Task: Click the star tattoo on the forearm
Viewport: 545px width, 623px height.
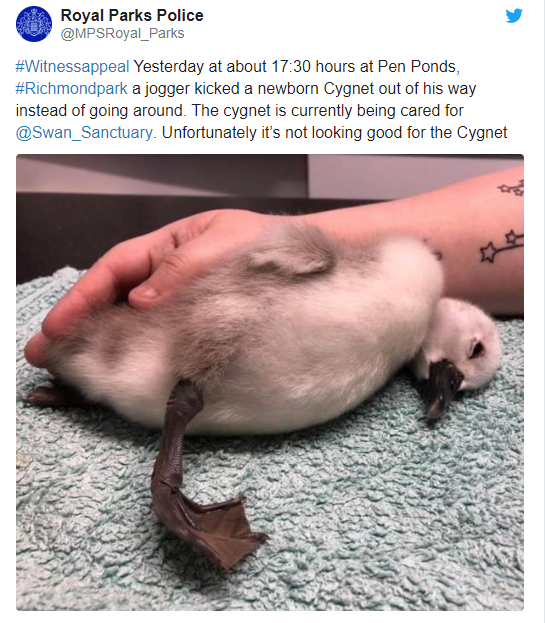Action: (502, 246)
